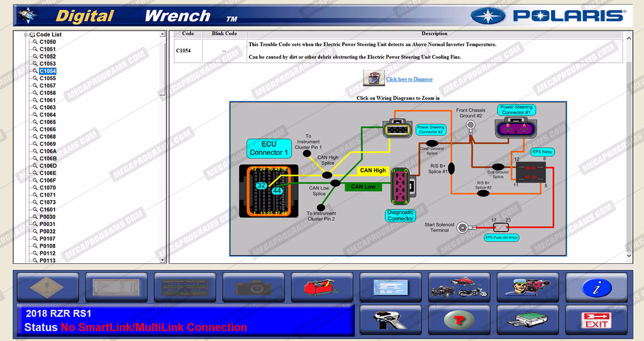This screenshot has height=341, width=644.
Task: Select code P0031 in the list
Action: [x=48, y=224]
